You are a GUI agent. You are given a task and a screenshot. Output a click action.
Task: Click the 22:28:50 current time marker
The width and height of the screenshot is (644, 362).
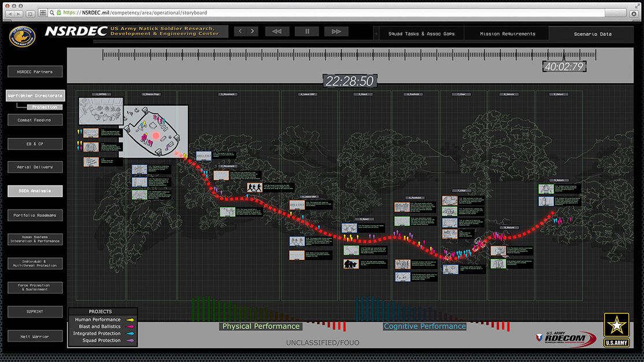click(x=349, y=81)
